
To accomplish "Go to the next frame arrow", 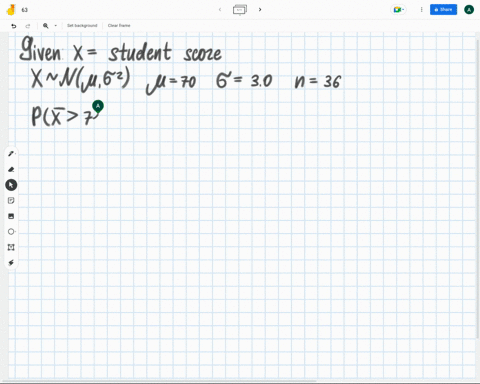I will [x=260, y=10].
